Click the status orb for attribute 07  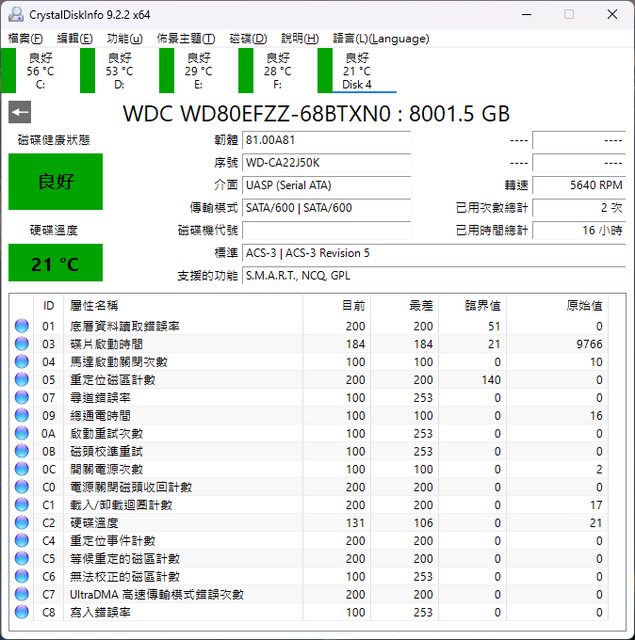(x=22, y=397)
